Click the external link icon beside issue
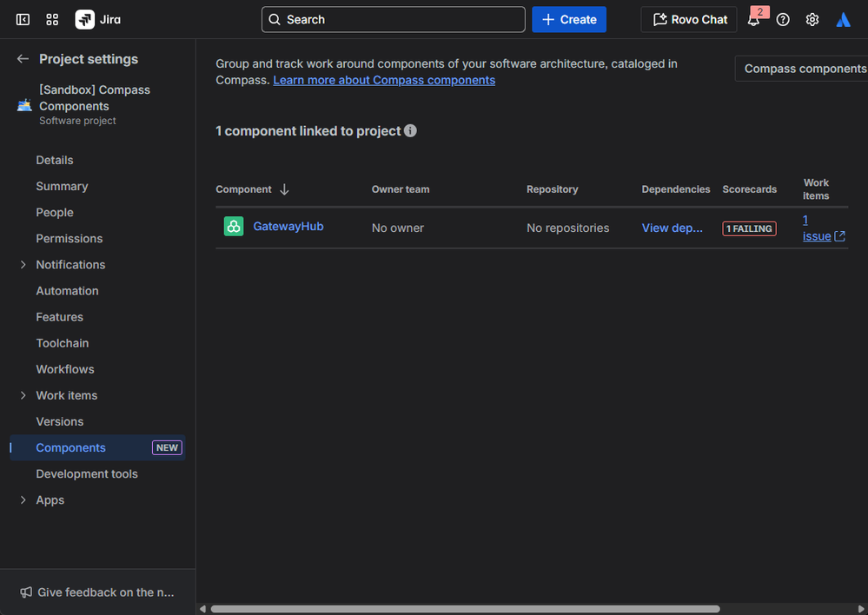868x615 pixels. [x=840, y=236]
